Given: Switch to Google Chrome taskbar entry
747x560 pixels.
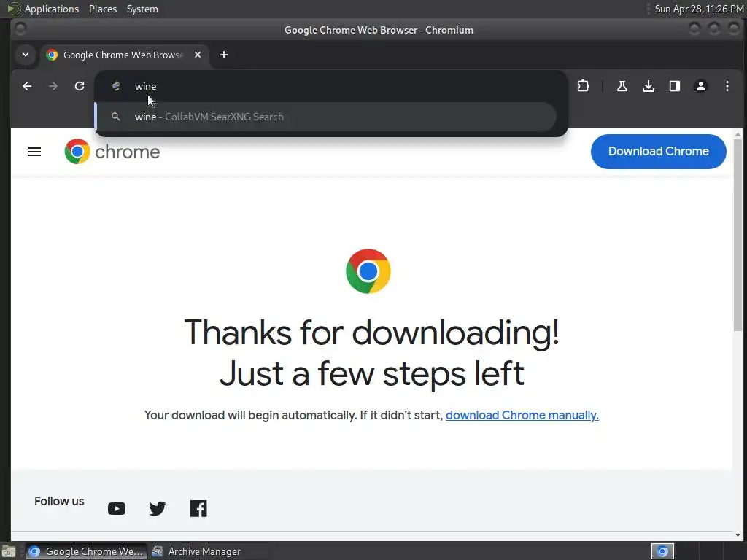Looking at the screenshot, I should (86, 551).
